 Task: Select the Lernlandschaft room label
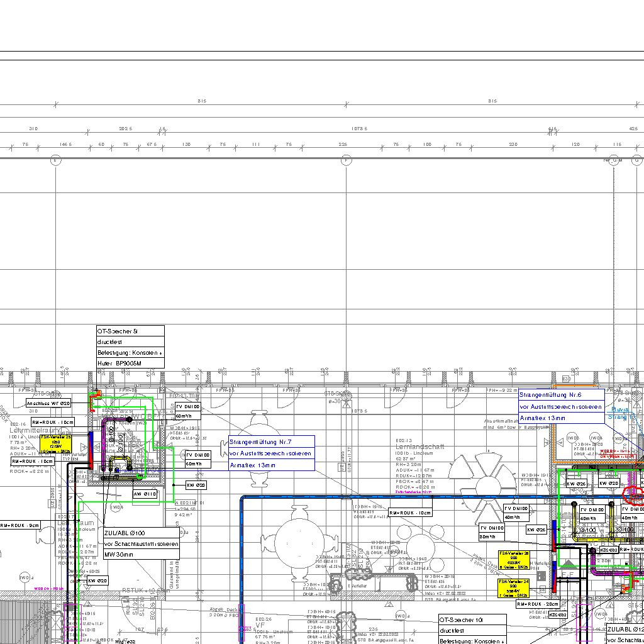point(419,447)
